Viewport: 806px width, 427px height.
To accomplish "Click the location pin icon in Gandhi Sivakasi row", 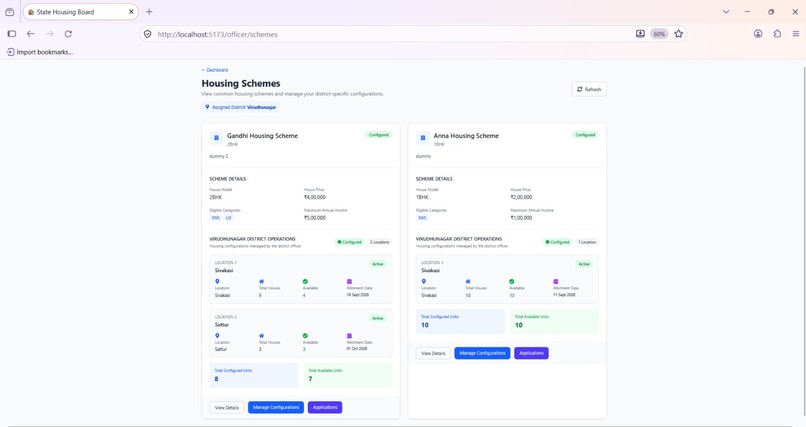I will pyautogui.click(x=217, y=282).
